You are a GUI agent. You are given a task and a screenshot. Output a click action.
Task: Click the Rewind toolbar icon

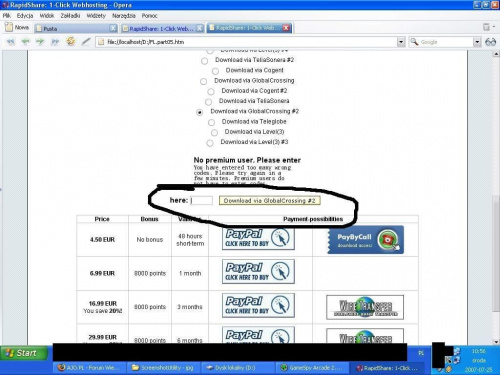(x=11, y=42)
